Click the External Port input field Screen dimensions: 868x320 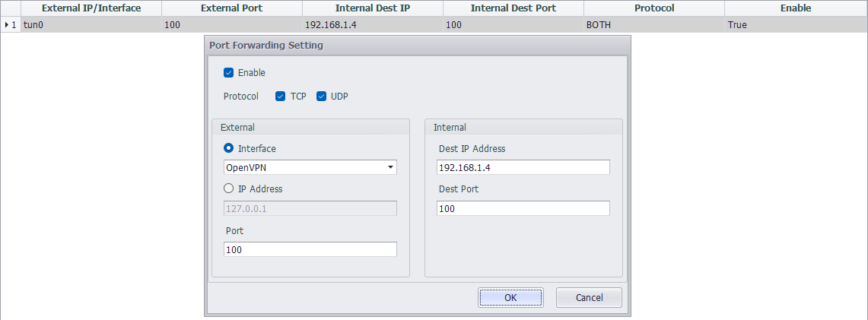pos(310,249)
